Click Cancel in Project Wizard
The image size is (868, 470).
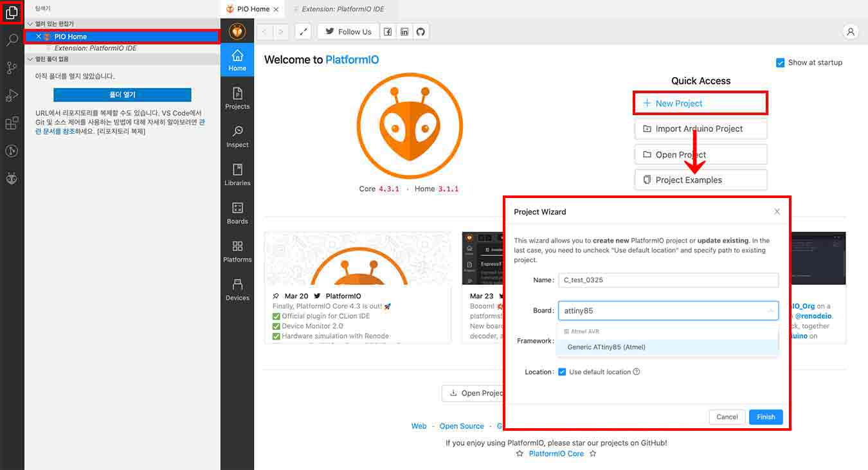point(727,417)
